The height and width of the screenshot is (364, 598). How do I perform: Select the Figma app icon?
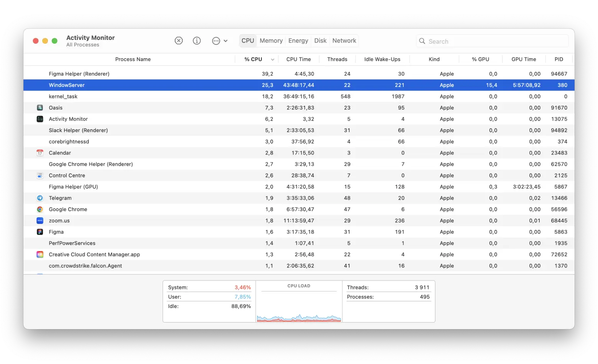click(40, 232)
